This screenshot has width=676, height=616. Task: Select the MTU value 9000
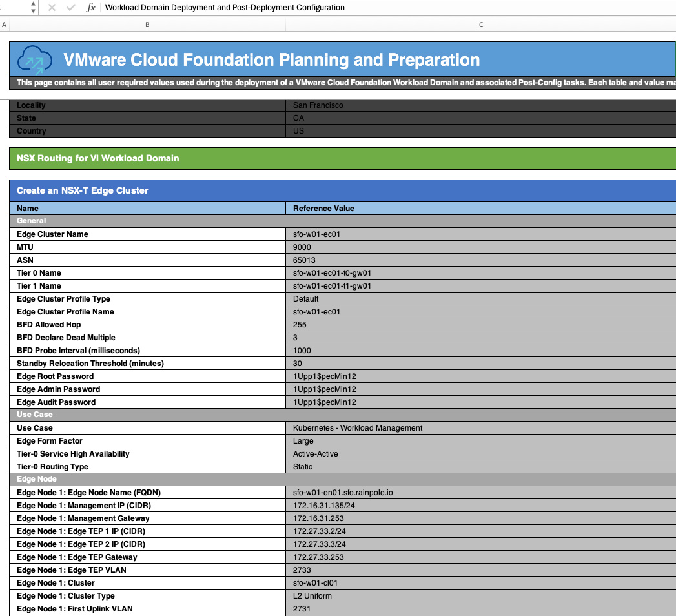click(481, 247)
